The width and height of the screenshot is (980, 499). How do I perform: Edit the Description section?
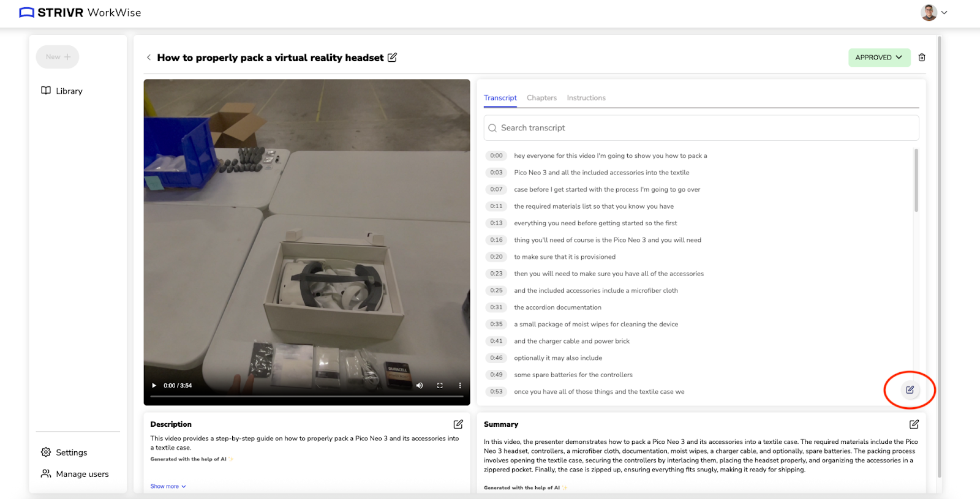tap(458, 424)
